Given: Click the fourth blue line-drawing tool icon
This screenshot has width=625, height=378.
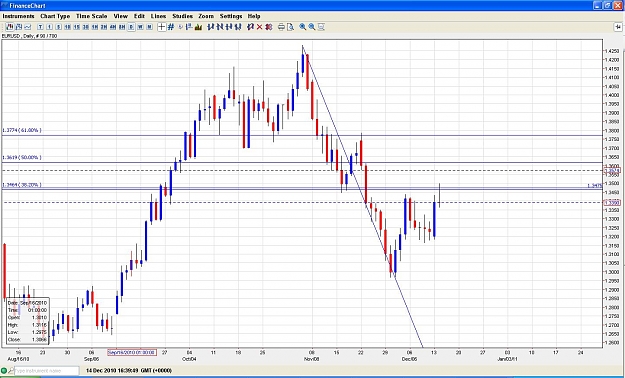Looking at the screenshot, I should click(238, 27).
